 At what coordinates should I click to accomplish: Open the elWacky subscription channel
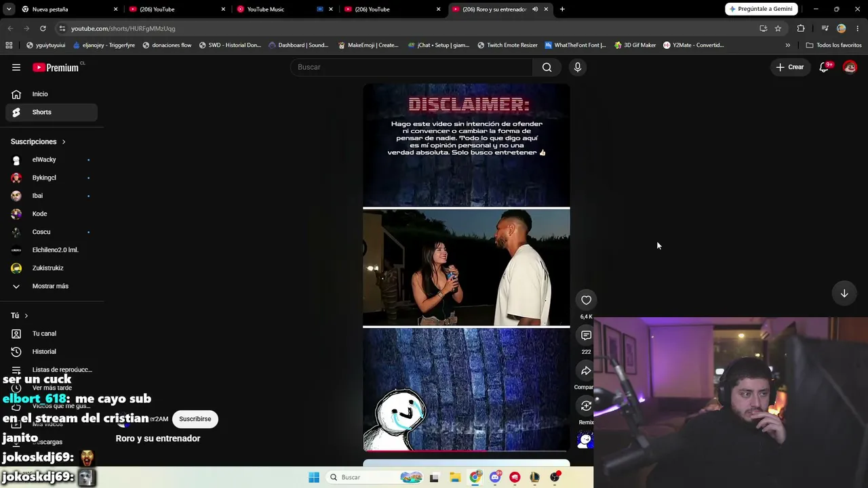tap(52, 160)
